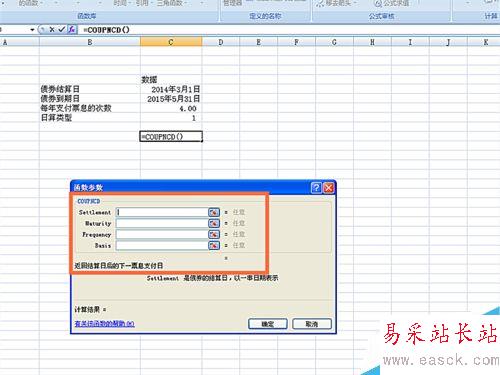Image resolution: width=500 pixels, height=375 pixels.
Task: Select column E header
Action: click(x=259, y=42)
